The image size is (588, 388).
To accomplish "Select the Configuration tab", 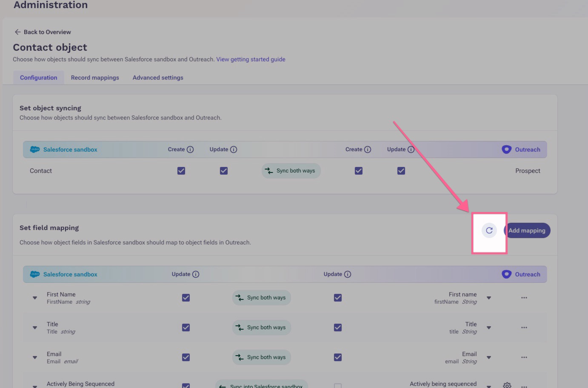I will 39,78.
